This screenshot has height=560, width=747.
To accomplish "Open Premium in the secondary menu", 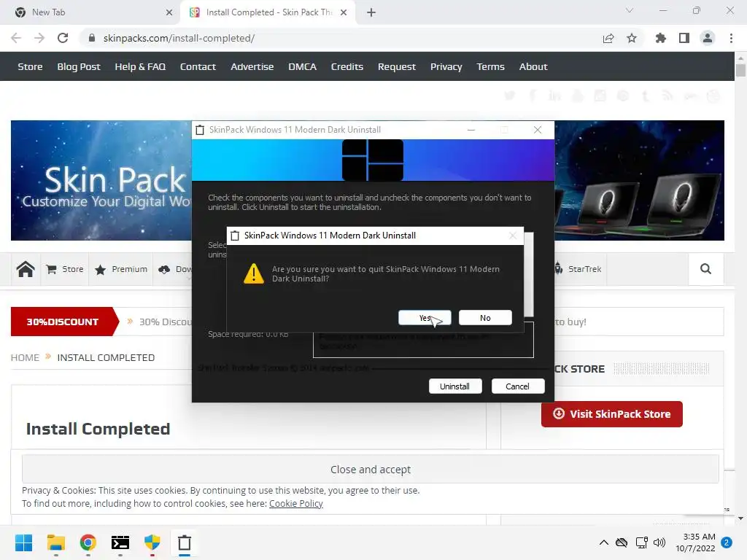I will point(121,269).
